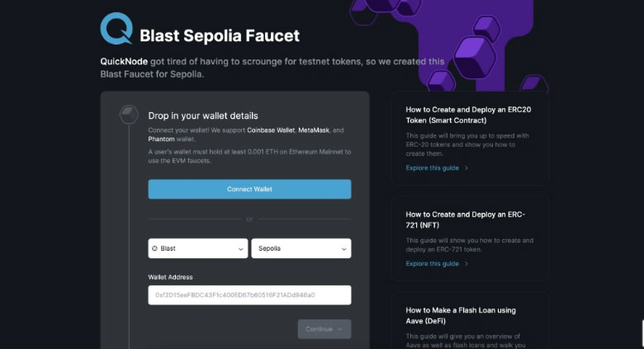Open Explore this guide under ERC20 Token
The width and height of the screenshot is (644, 349).
click(x=432, y=167)
